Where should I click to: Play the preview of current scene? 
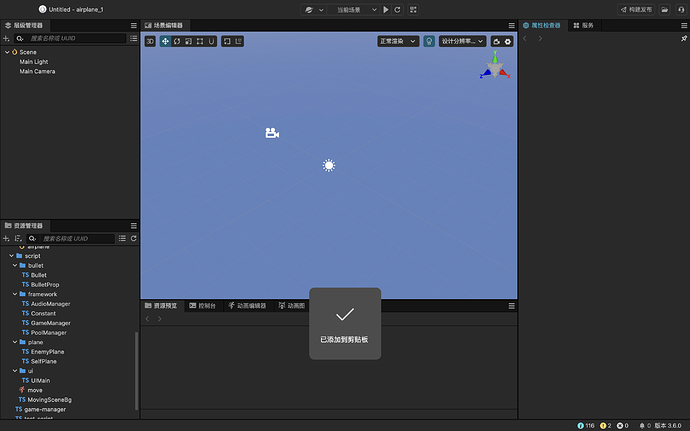point(385,10)
